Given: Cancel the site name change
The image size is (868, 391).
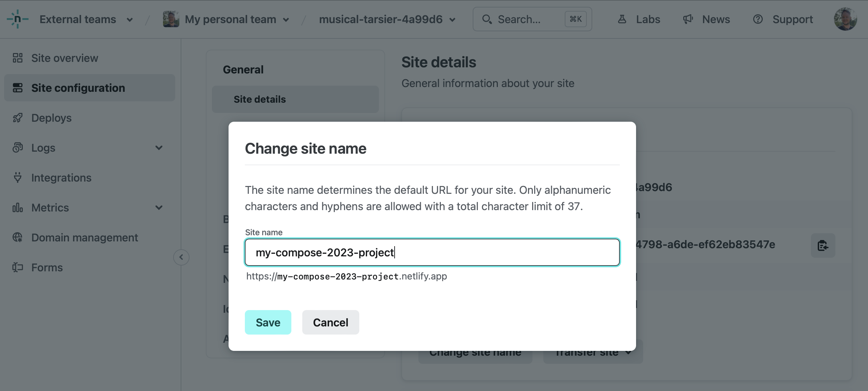Looking at the screenshot, I should point(330,322).
